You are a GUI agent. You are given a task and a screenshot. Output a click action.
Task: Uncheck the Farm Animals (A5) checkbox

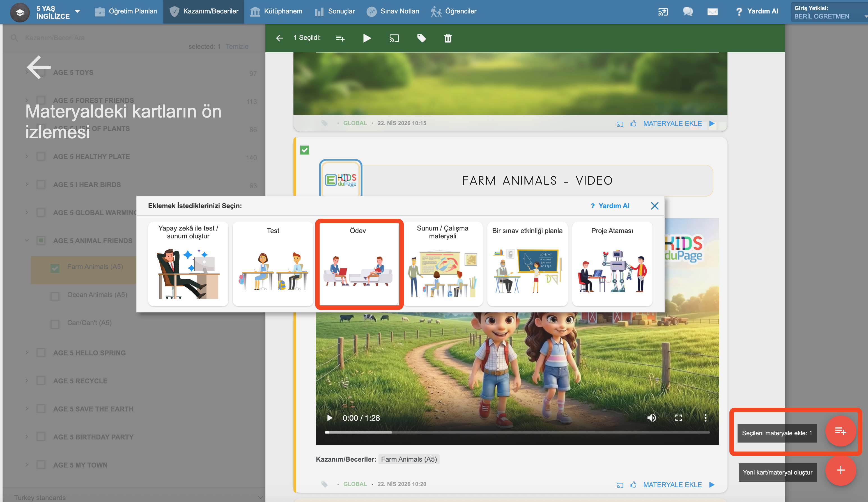(55, 268)
